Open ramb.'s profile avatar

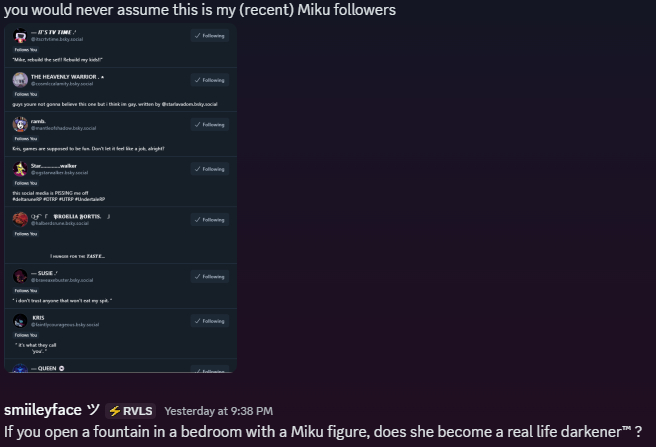point(20,124)
